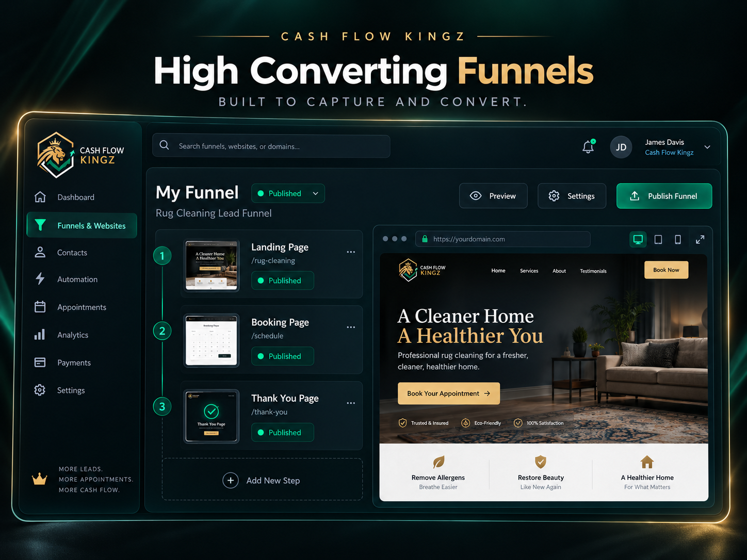Click the sidebar Settings gear icon

tap(40, 390)
